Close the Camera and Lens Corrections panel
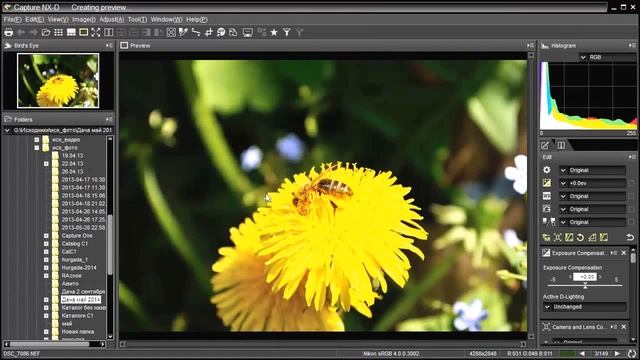640x360 pixels. pyautogui.click(x=624, y=327)
